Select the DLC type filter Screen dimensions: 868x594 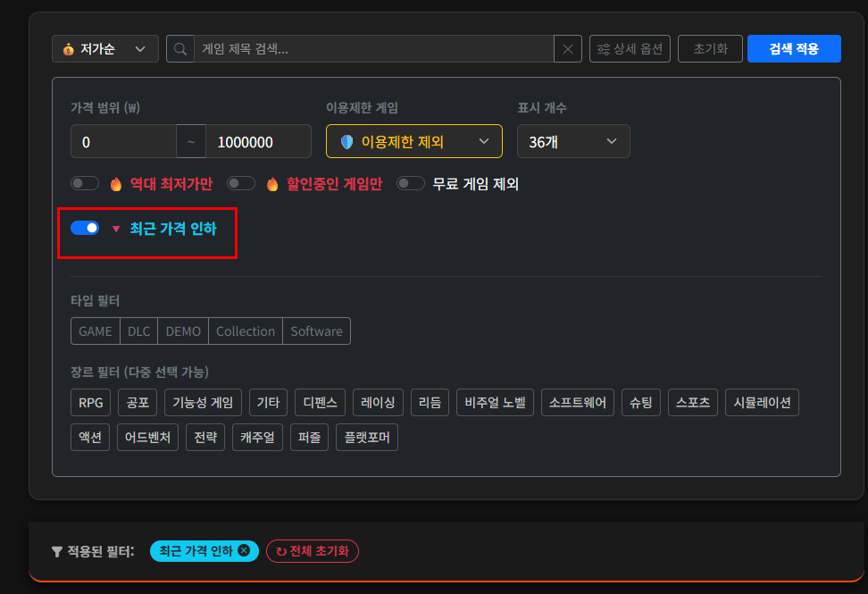pos(138,331)
